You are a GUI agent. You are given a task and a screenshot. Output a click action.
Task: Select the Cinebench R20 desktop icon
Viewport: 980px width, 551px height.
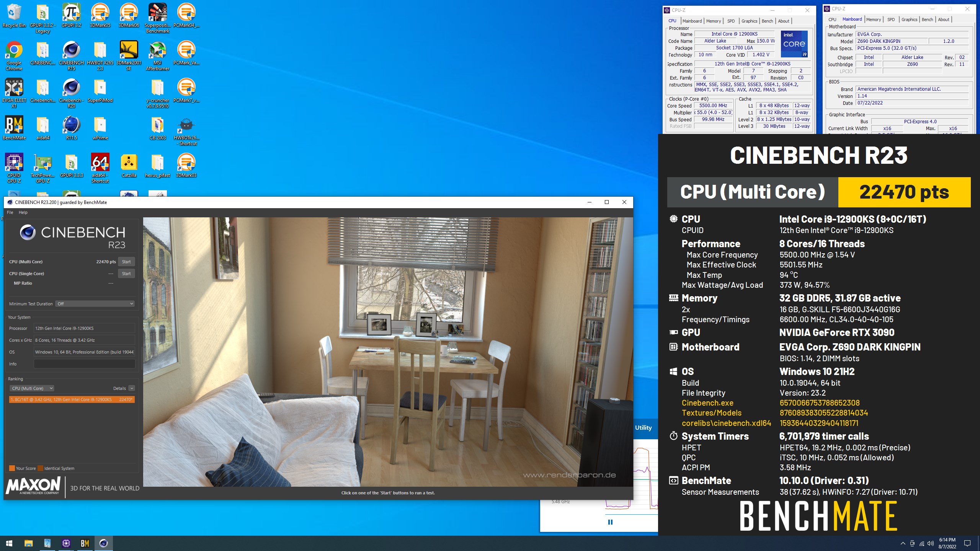[x=72, y=93]
